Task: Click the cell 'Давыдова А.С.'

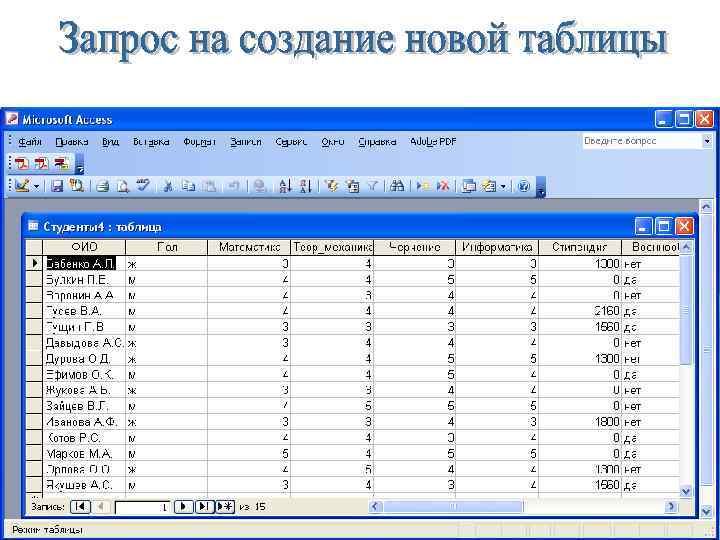Action: coord(84,343)
